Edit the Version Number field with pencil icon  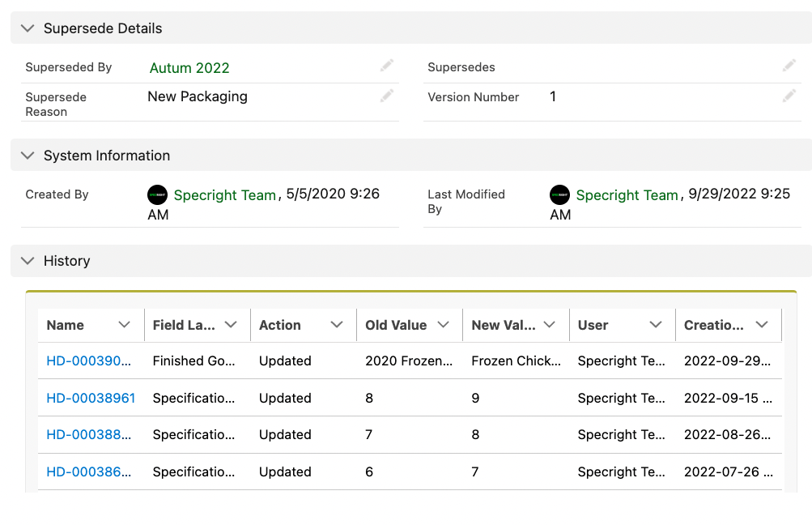tap(789, 96)
